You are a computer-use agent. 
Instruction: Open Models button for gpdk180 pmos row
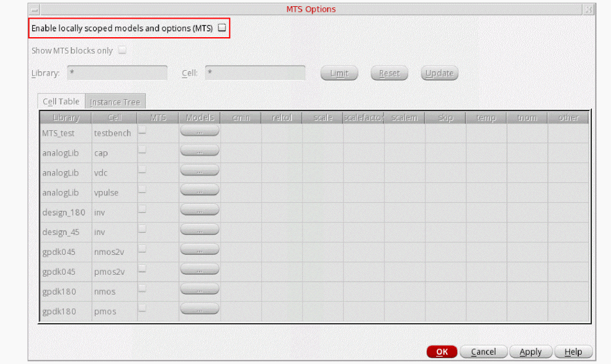[x=200, y=309]
